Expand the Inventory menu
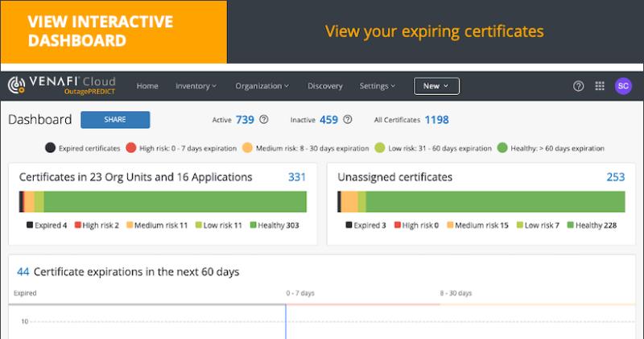The image size is (644, 339). pos(196,86)
